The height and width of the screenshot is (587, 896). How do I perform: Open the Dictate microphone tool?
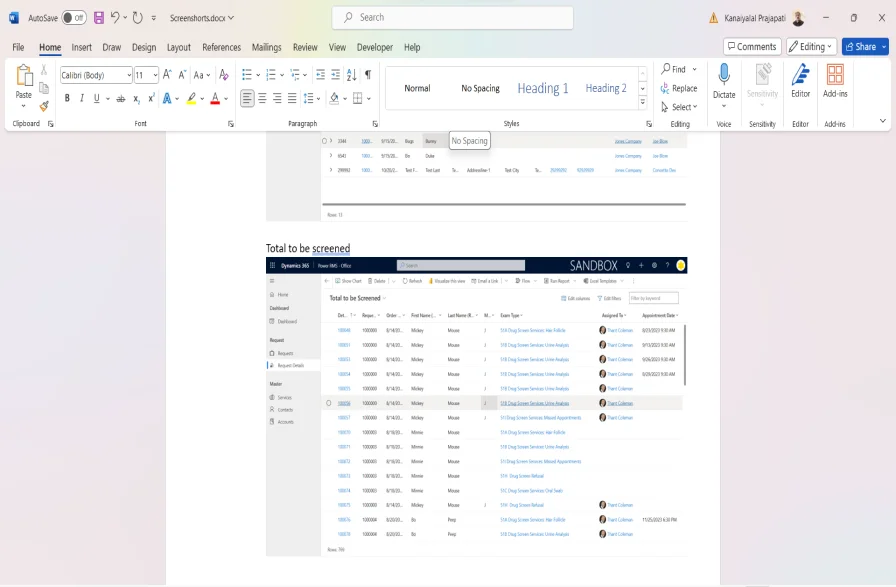724,79
